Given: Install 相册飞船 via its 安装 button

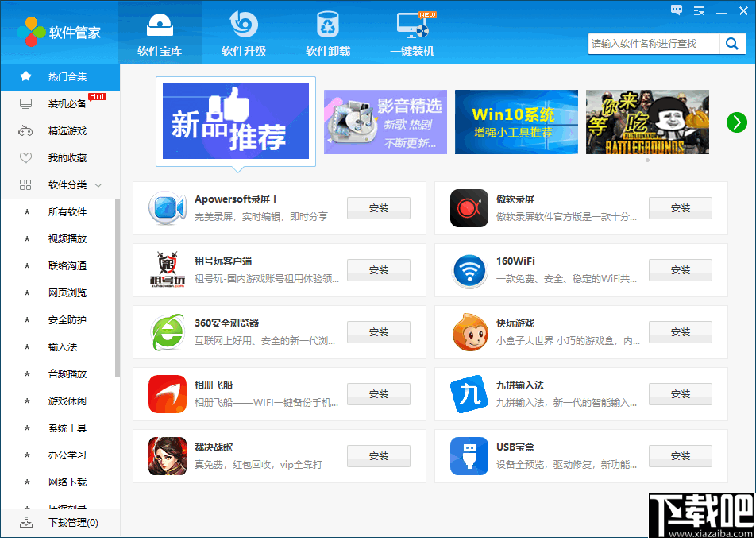Looking at the screenshot, I should [x=378, y=393].
